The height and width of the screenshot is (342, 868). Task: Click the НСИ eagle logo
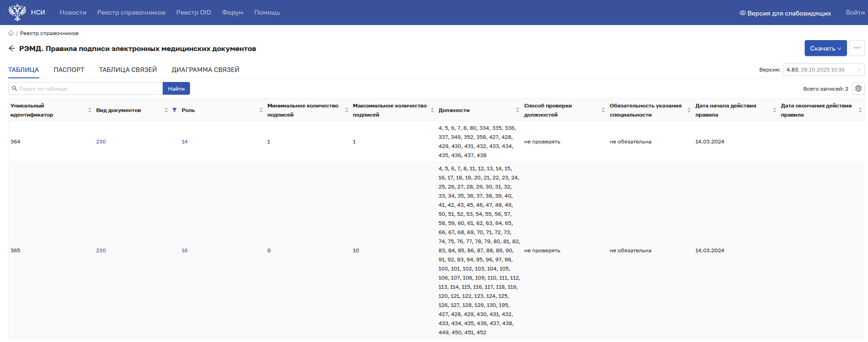(x=17, y=12)
